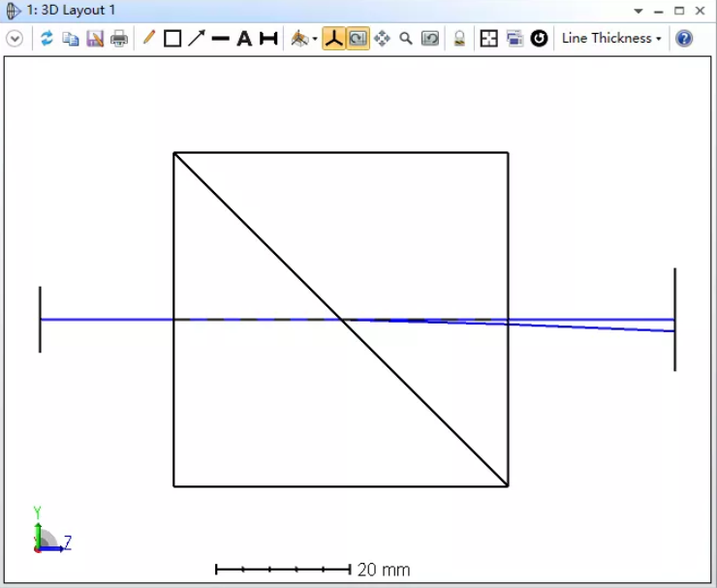Activate the pan move tool
Viewport: 717px width, 588px height.
[382, 39]
